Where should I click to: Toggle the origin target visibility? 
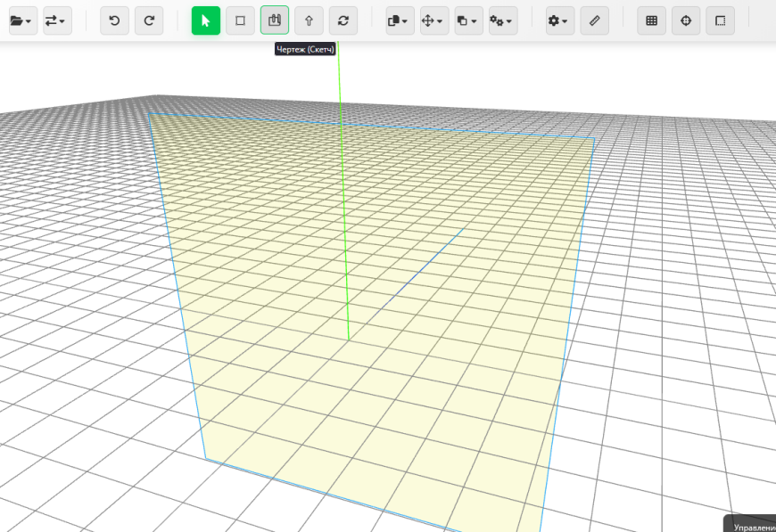pyautogui.click(x=685, y=20)
